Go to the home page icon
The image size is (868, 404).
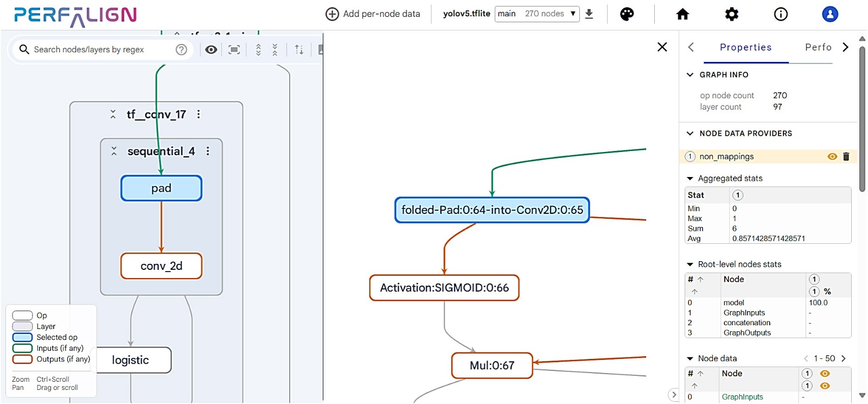coord(682,14)
